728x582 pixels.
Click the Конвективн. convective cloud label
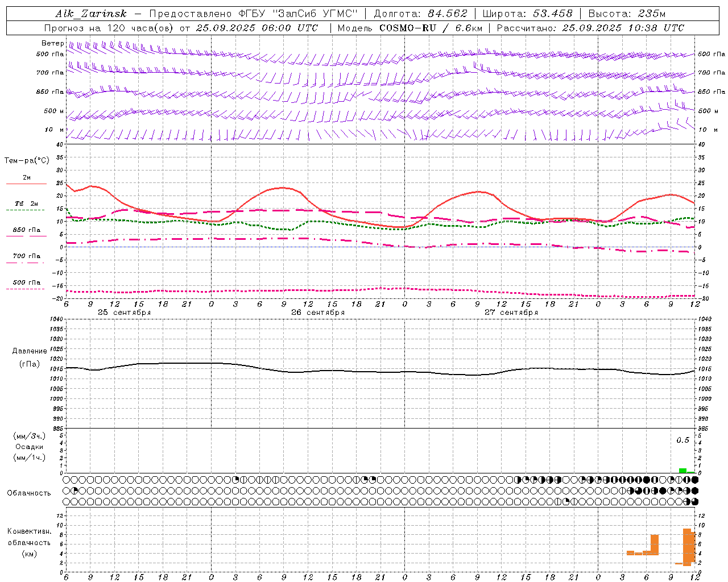(x=30, y=531)
